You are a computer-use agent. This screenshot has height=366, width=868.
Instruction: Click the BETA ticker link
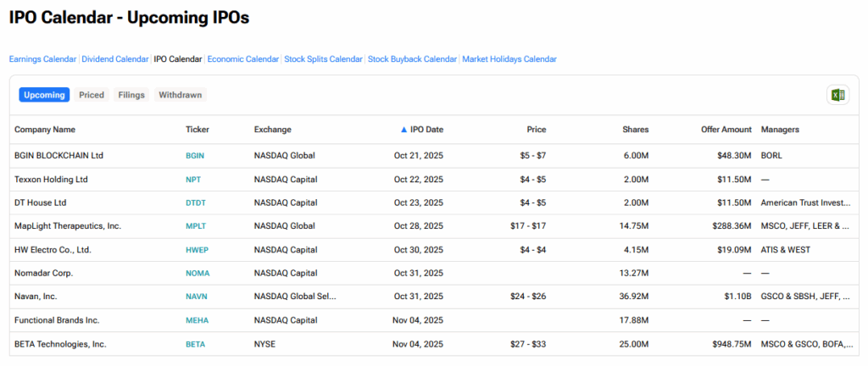195,345
